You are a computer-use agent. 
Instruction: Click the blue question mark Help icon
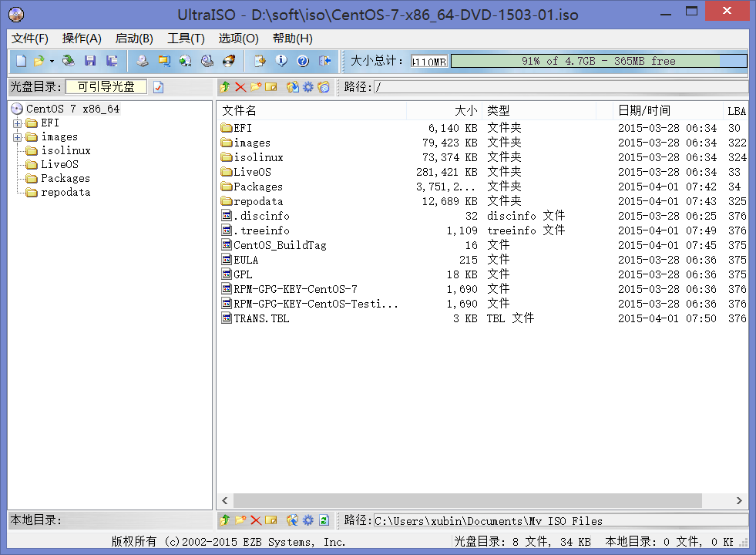(303, 61)
